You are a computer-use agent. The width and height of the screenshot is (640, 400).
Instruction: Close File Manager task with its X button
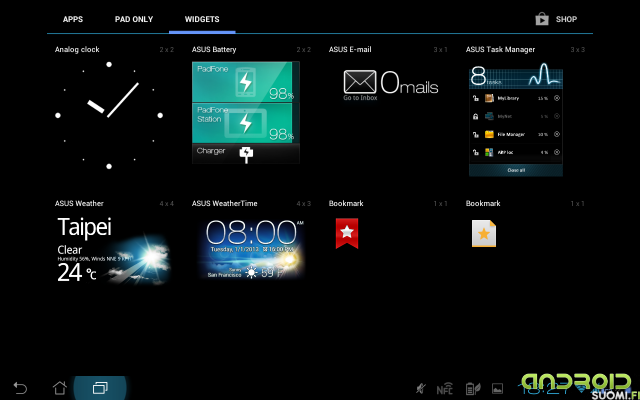[556, 134]
